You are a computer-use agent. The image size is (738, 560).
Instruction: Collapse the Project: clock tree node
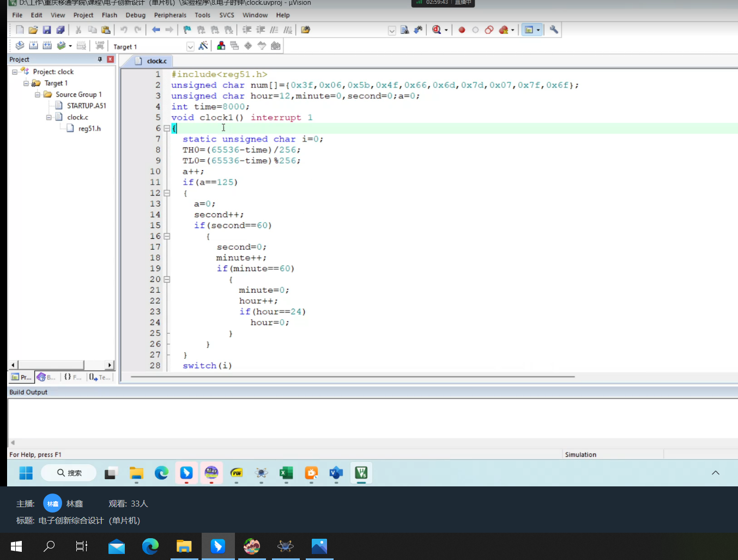pyautogui.click(x=15, y=72)
